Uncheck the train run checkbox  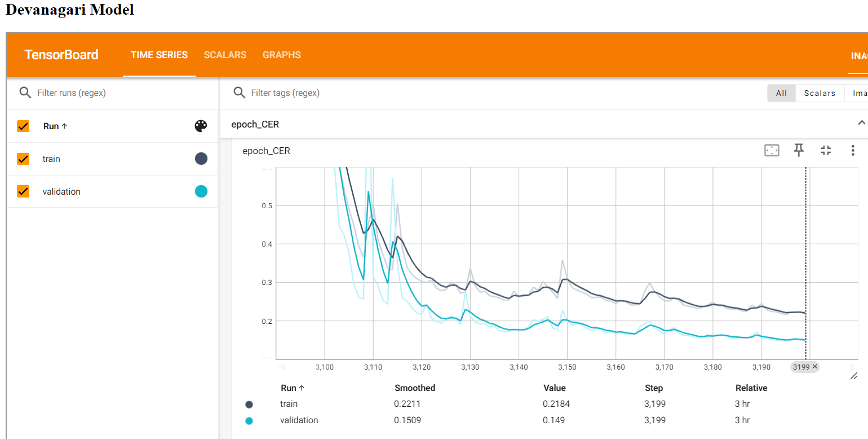pos(23,159)
